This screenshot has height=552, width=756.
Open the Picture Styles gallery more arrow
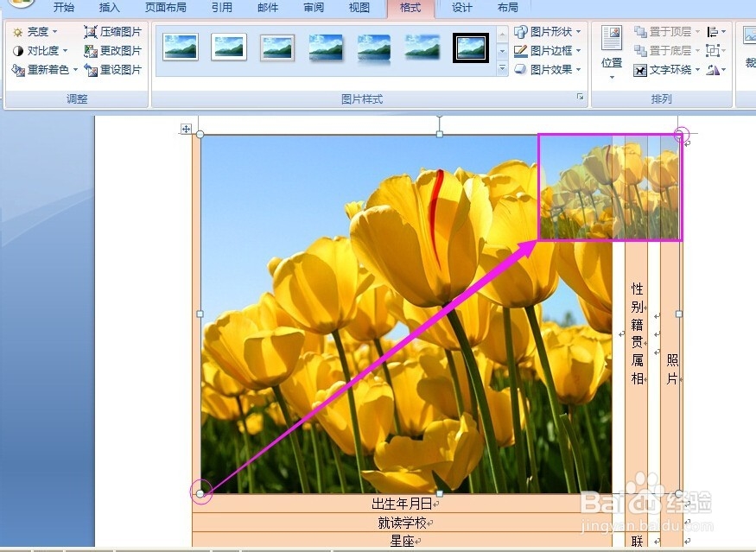pos(501,69)
